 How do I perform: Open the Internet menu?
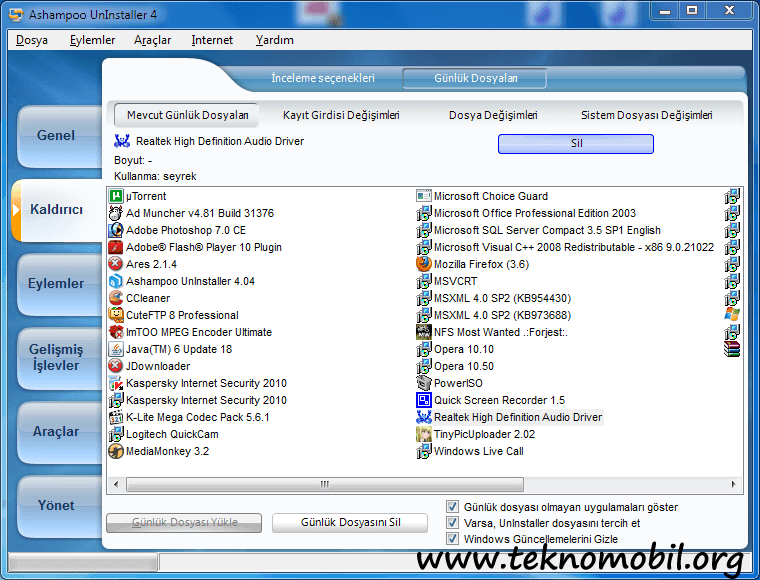[212, 40]
